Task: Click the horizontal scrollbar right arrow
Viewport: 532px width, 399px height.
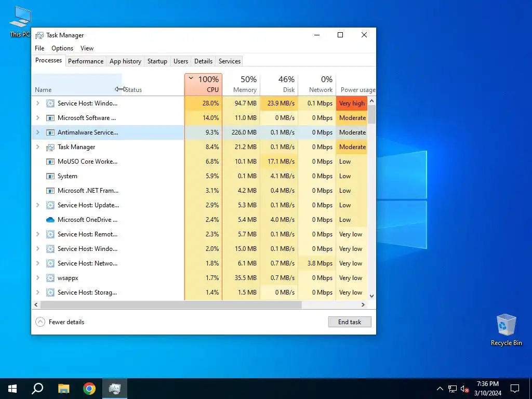Action: click(363, 304)
